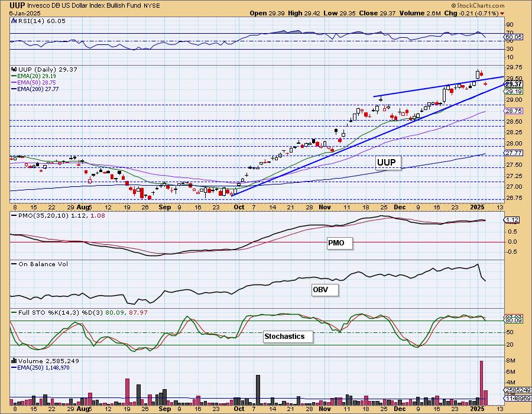Click the -0.5 level on PMO axis
532x414 pixels.
pyautogui.click(x=512, y=252)
